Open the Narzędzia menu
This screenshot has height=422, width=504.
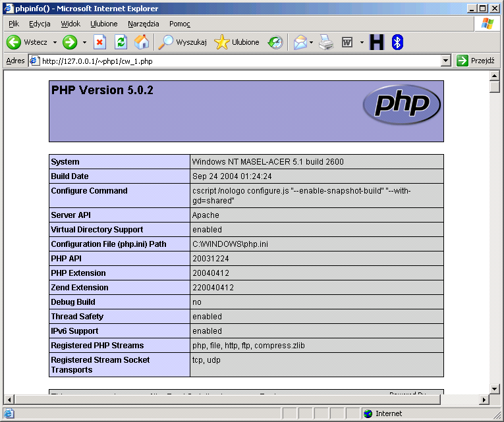tap(144, 24)
